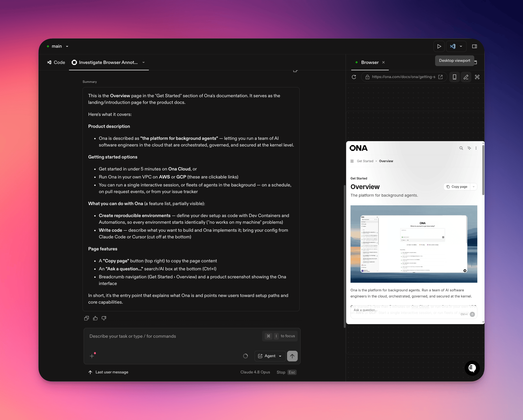Add an attachment with the plus icon
Viewport: 523px width, 420px height.
(x=92, y=356)
